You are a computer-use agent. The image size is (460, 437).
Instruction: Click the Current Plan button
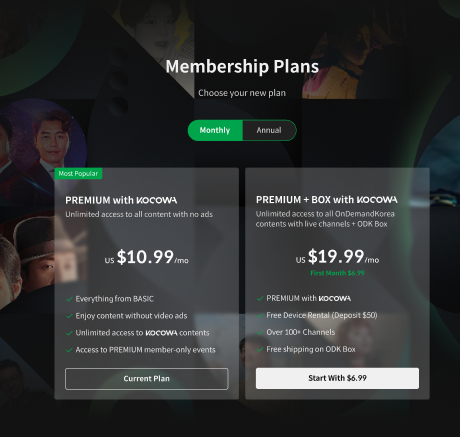147,379
